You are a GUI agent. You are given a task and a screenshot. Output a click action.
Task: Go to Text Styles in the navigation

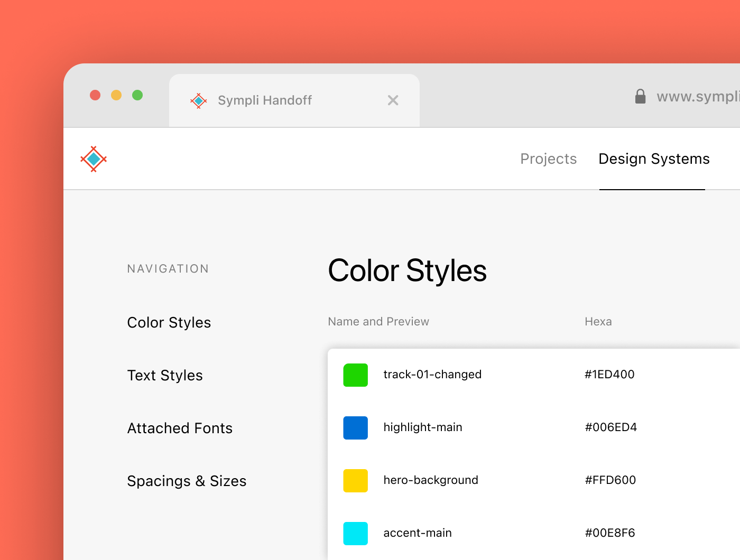(x=165, y=375)
